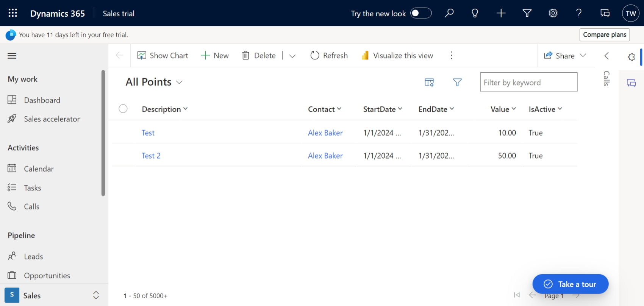
Task: Expand the Share dropdown chevron
Action: point(583,56)
